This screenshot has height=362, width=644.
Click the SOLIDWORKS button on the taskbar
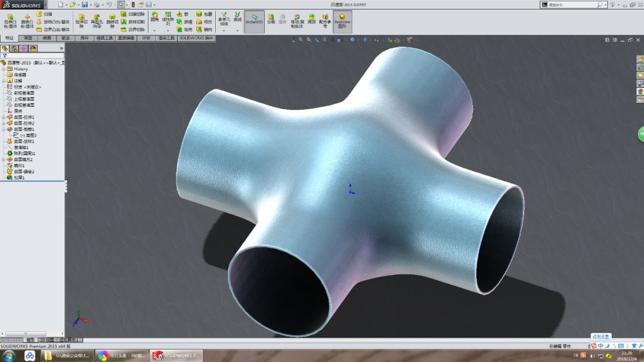[x=176, y=355]
